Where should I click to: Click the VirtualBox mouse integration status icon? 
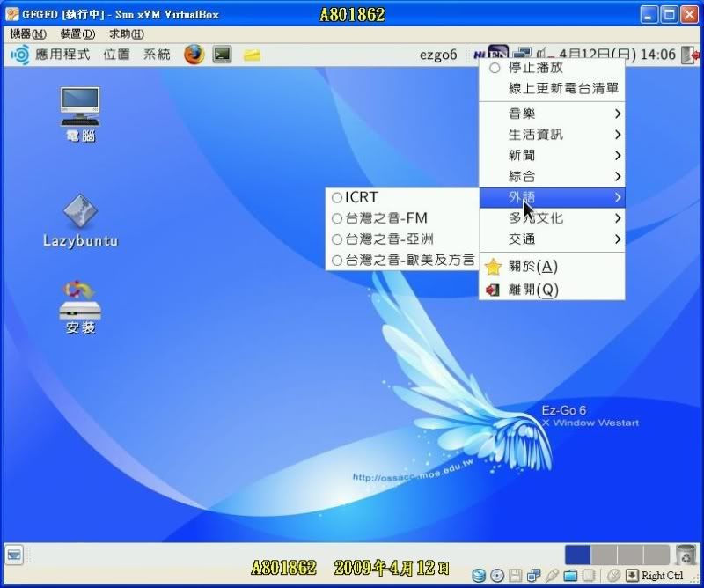tap(613, 576)
